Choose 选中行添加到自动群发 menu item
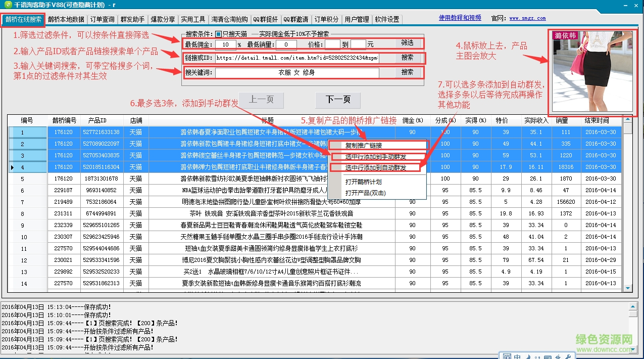Viewport: 644px width, 359px height. point(377,168)
